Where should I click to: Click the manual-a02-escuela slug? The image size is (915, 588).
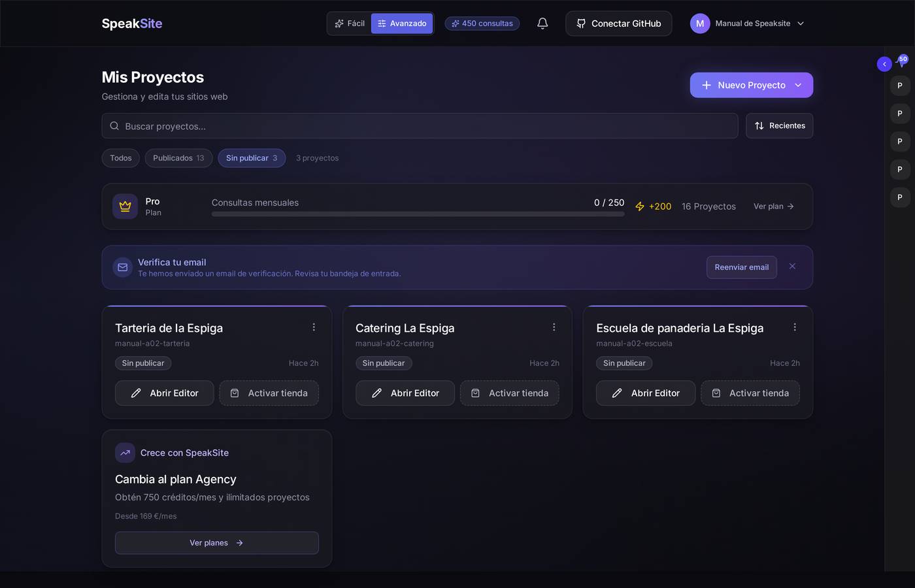coord(634,344)
